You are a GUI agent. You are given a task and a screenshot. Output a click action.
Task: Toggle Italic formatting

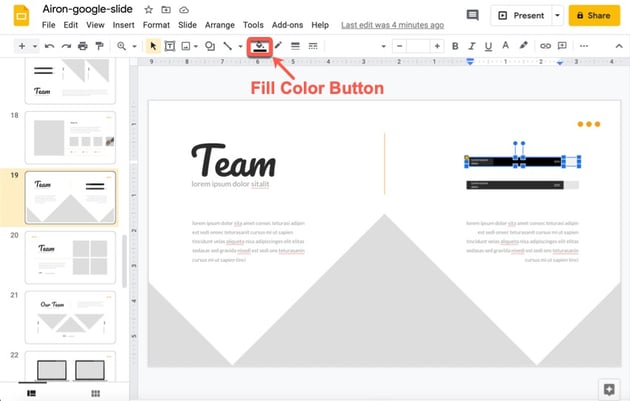coord(472,46)
